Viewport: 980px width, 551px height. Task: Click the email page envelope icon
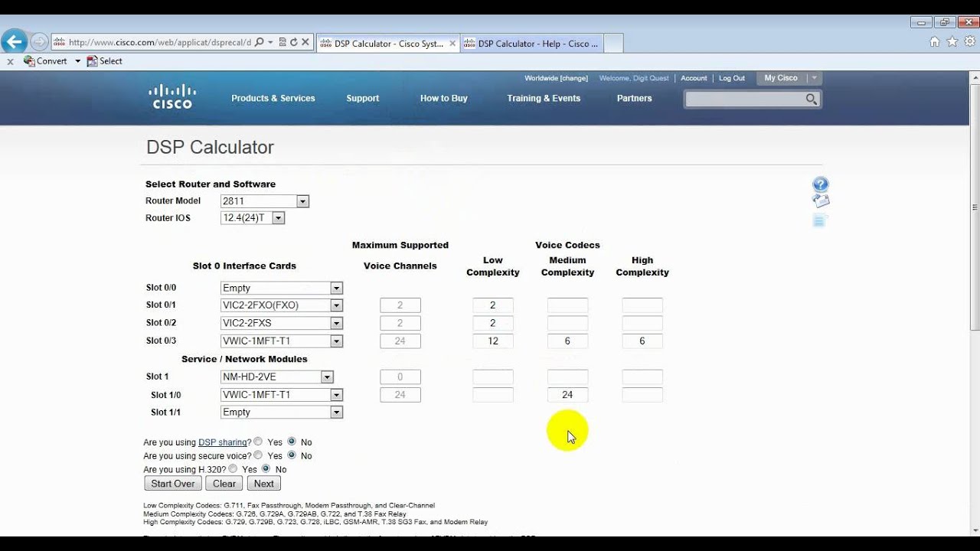(821, 201)
